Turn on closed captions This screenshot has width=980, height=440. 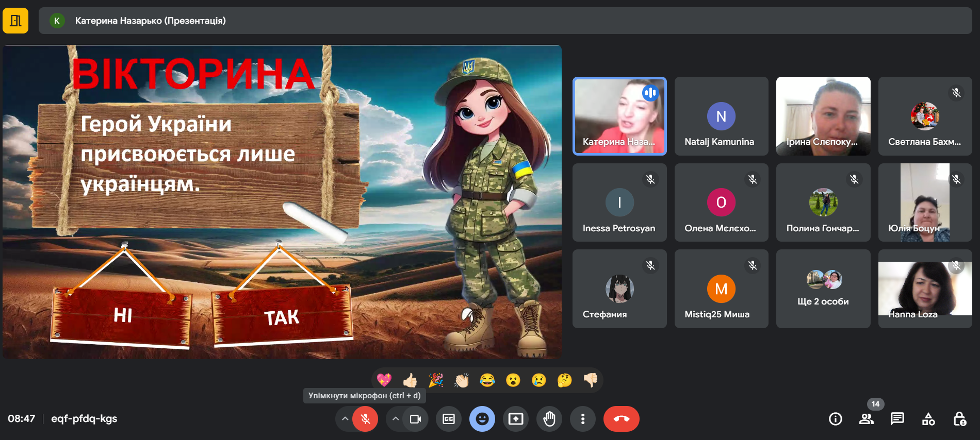pos(449,419)
